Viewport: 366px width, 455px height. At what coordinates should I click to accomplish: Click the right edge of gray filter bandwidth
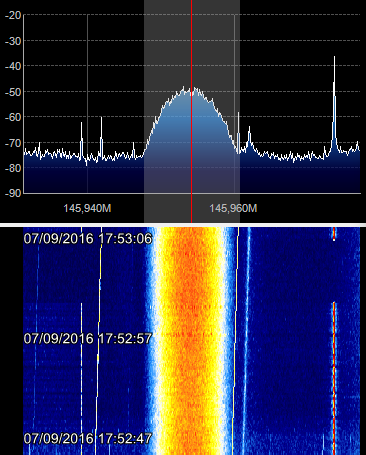click(x=240, y=111)
